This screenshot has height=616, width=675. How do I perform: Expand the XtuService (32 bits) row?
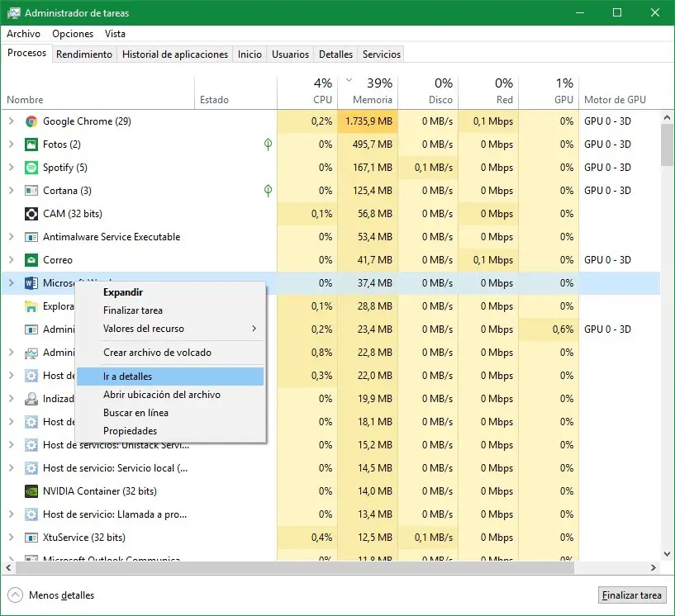(x=12, y=538)
